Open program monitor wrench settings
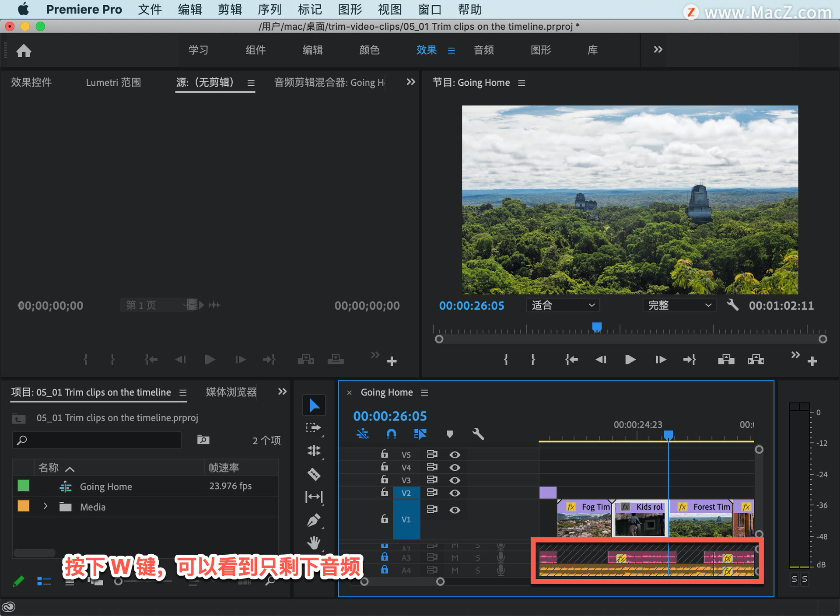Screen dimensions: 840x616 click(x=732, y=305)
